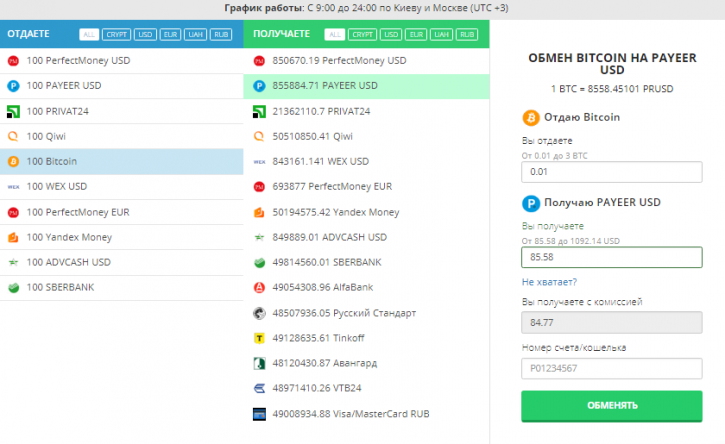The image size is (725, 444).
Task: Click the VTB24 icon
Action: [x=259, y=388]
